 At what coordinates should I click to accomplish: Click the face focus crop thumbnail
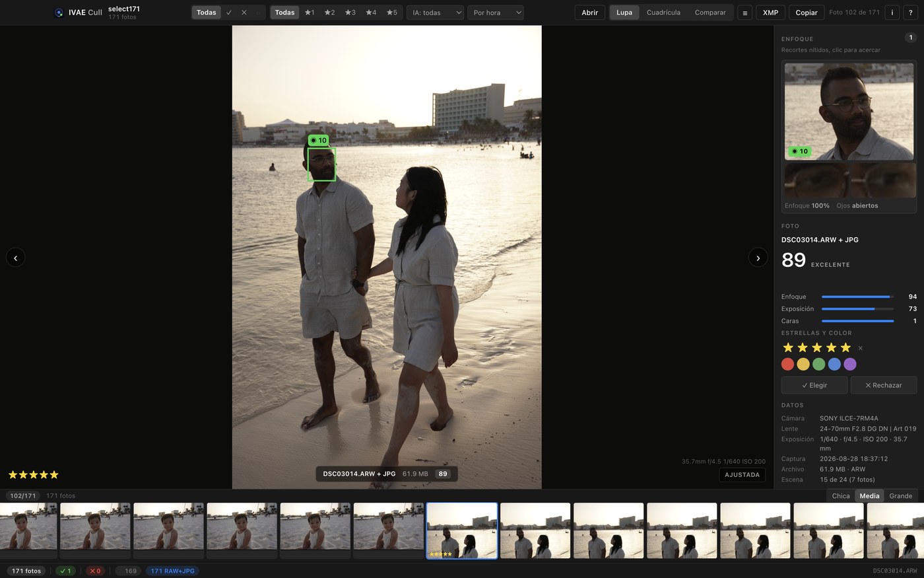(x=849, y=112)
